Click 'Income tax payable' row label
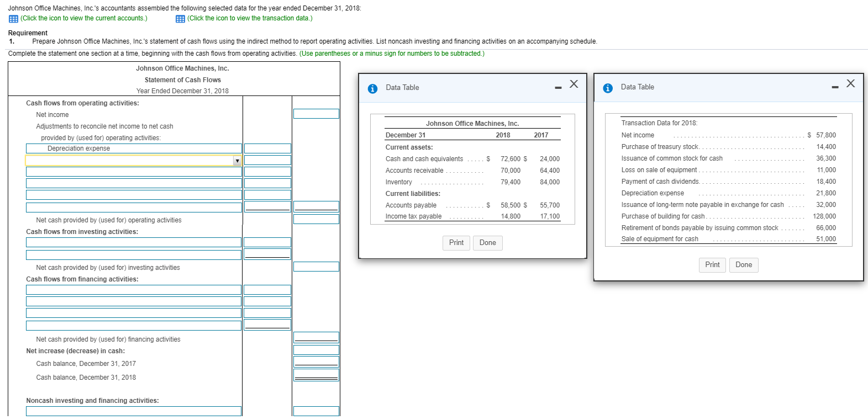Screen dimensions: 868x420 [x=413, y=216]
